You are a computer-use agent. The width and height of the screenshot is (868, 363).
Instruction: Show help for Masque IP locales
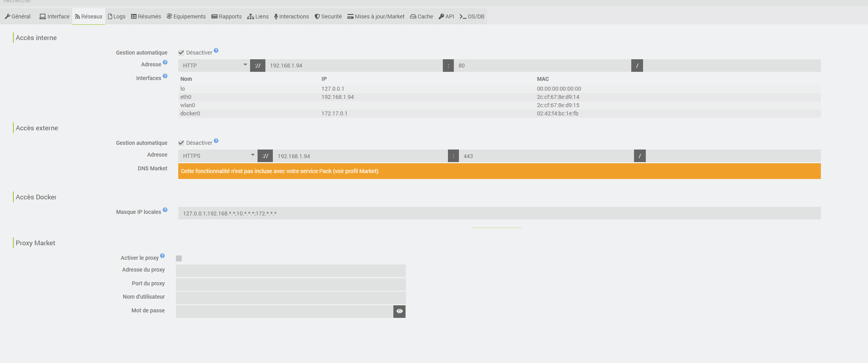click(x=165, y=210)
